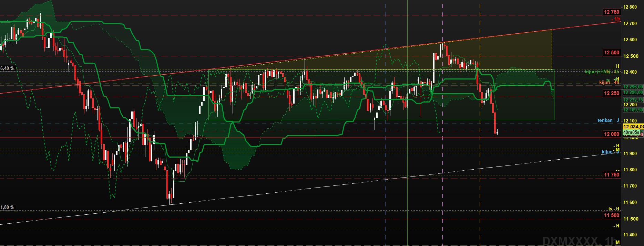
Task: Select the yellow current price tag 12 034,00
Action: click(633, 127)
